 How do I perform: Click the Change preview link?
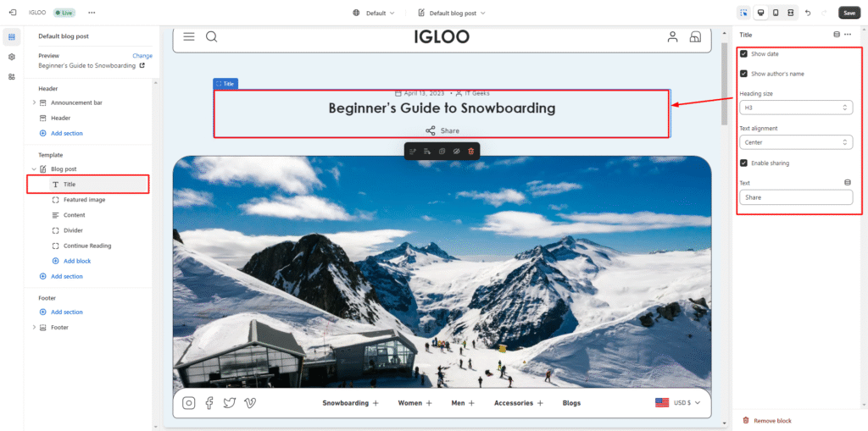142,56
